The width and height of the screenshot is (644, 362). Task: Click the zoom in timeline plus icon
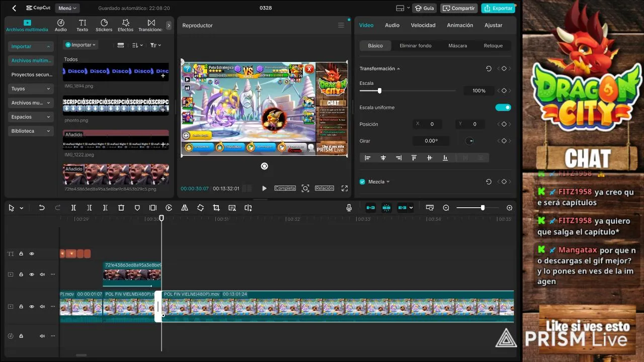coord(510,208)
